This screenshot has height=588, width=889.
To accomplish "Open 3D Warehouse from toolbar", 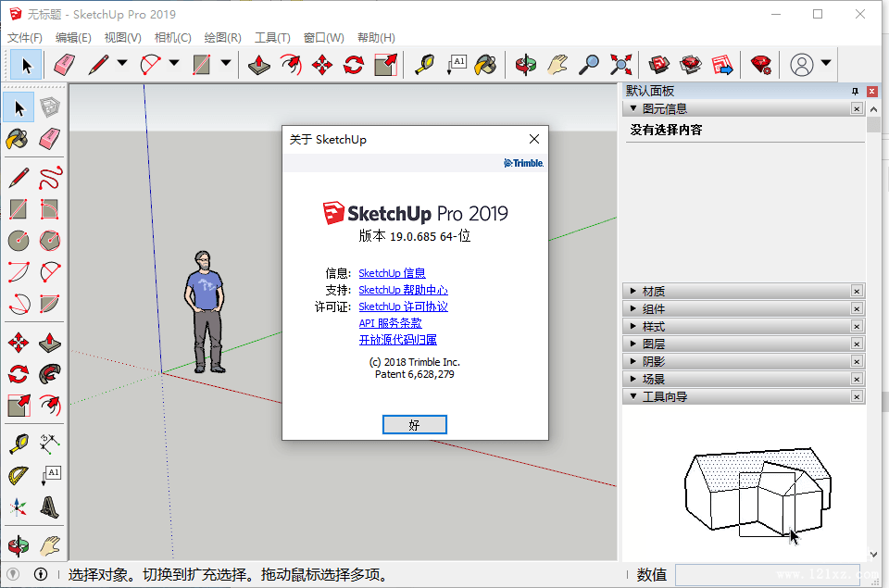I will click(658, 65).
